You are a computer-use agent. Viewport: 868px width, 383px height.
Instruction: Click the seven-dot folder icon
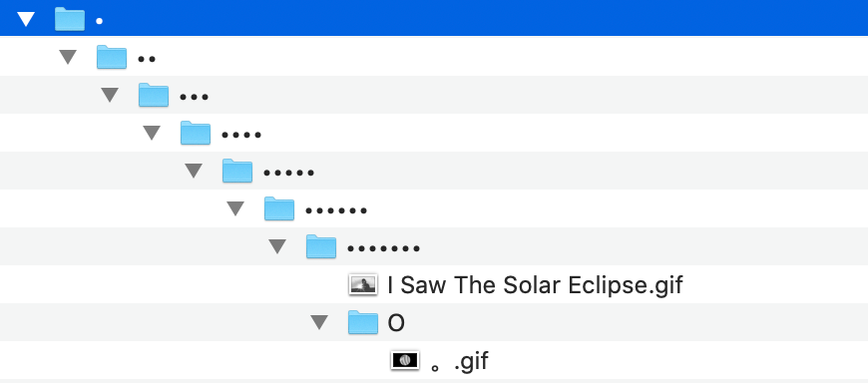pos(321,246)
